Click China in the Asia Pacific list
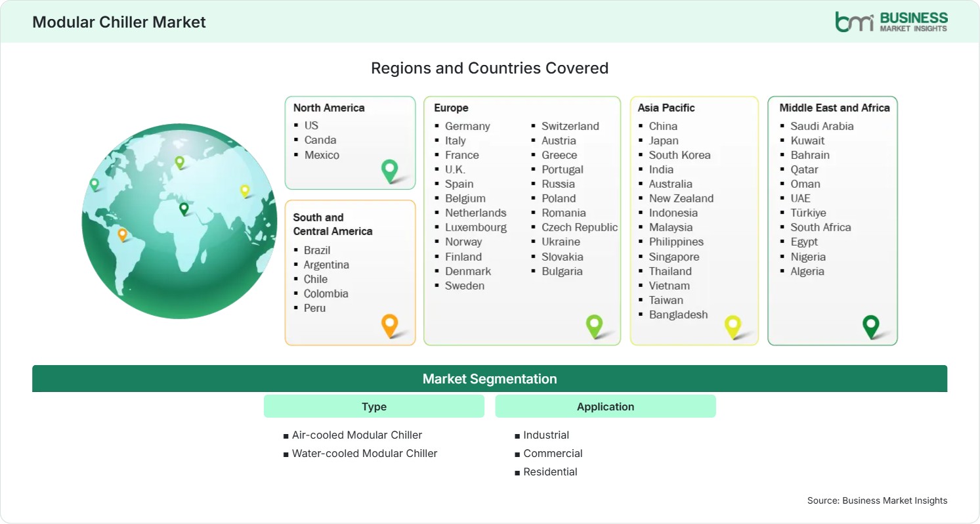980x524 pixels. pos(663,126)
